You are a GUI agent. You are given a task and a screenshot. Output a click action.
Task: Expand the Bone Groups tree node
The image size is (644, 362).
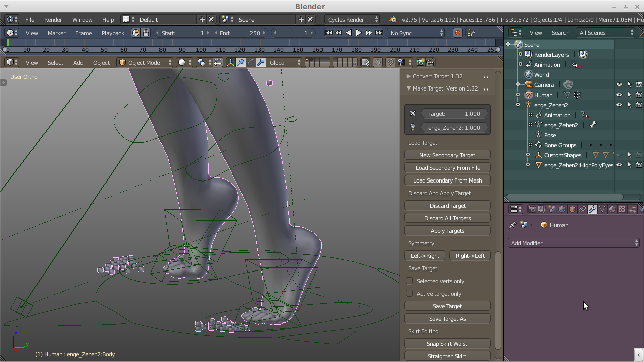(530, 145)
